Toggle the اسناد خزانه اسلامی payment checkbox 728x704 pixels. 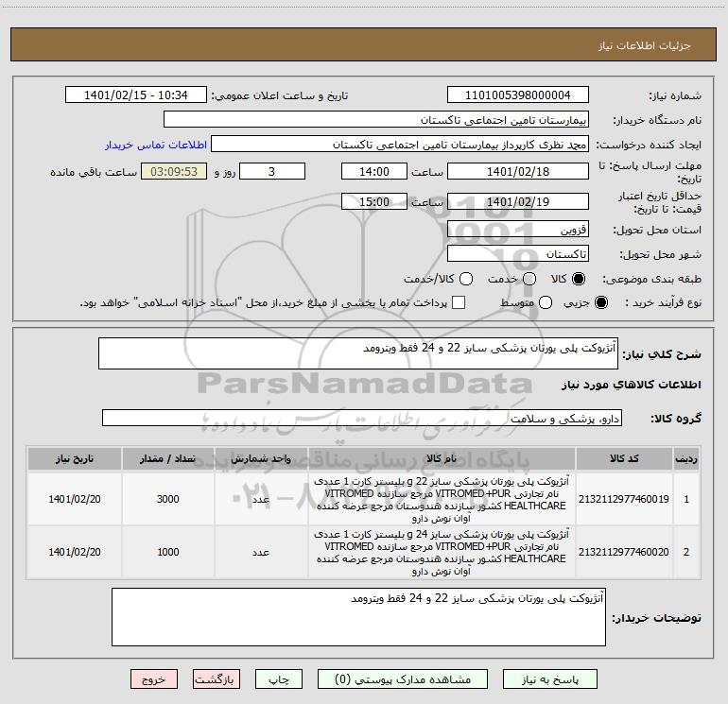click(x=459, y=302)
